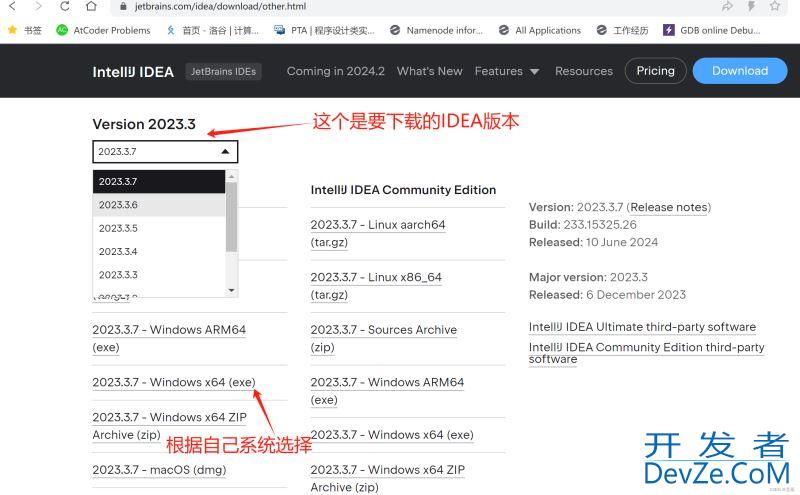Open the What's New menu item
The height and width of the screenshot is (495, 800).
(429, 71)
